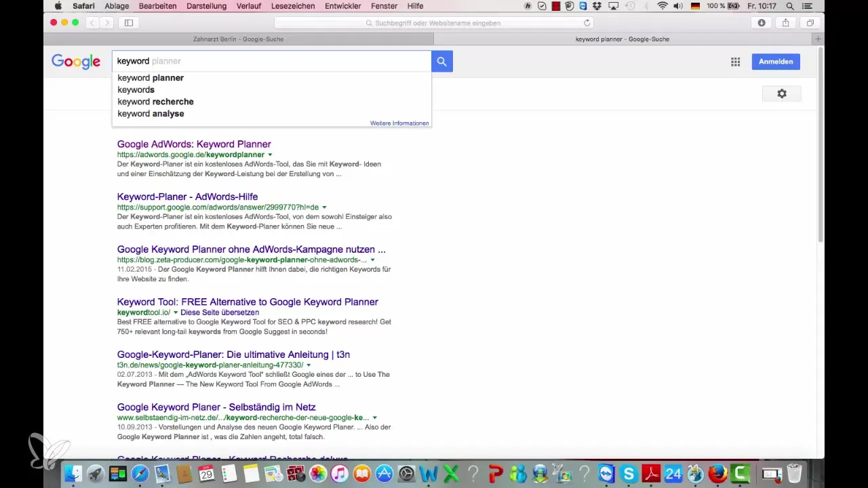Open Photos from the Dock
Image resolution: width=868 pixels, height=488 pixels.
click(317, 474)
